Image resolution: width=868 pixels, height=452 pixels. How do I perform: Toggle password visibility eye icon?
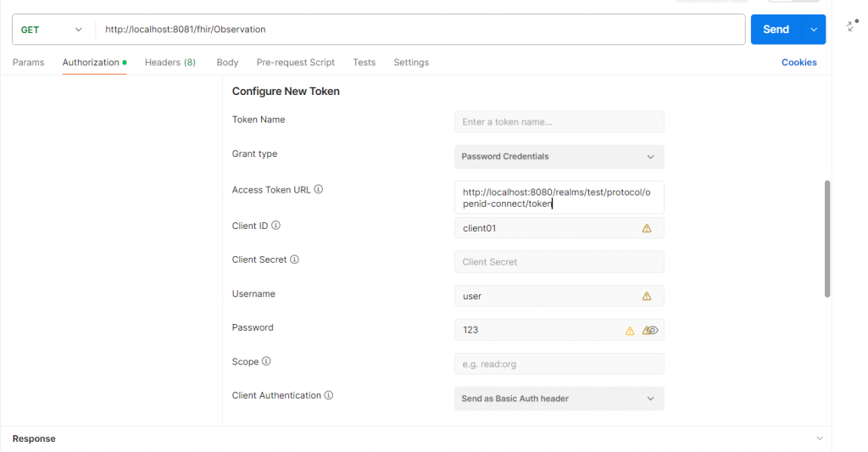[651, 331]
